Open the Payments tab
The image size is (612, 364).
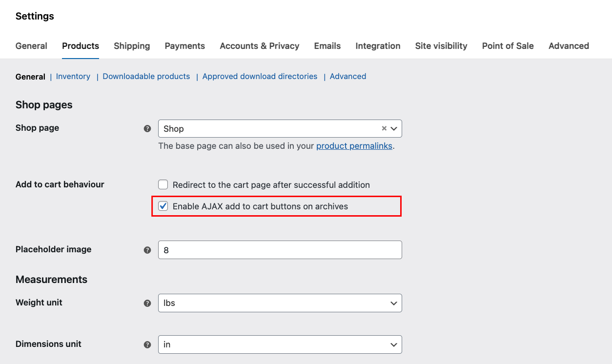click(185, 46)
